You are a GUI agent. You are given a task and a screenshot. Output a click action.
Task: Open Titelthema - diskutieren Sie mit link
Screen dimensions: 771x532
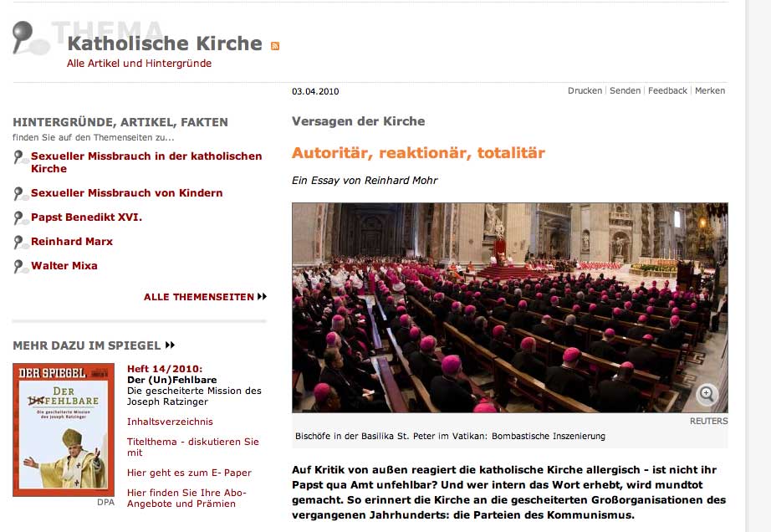pyautogui.click(x=192, y=447)
